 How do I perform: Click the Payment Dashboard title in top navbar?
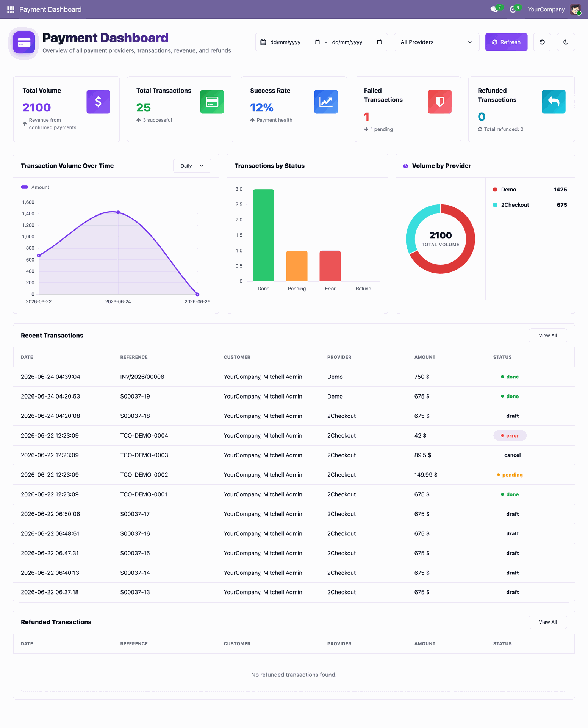pos(50,9)
